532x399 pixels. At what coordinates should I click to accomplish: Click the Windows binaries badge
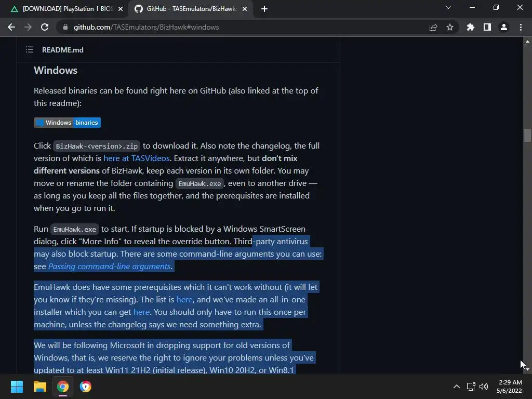point(67,123)
